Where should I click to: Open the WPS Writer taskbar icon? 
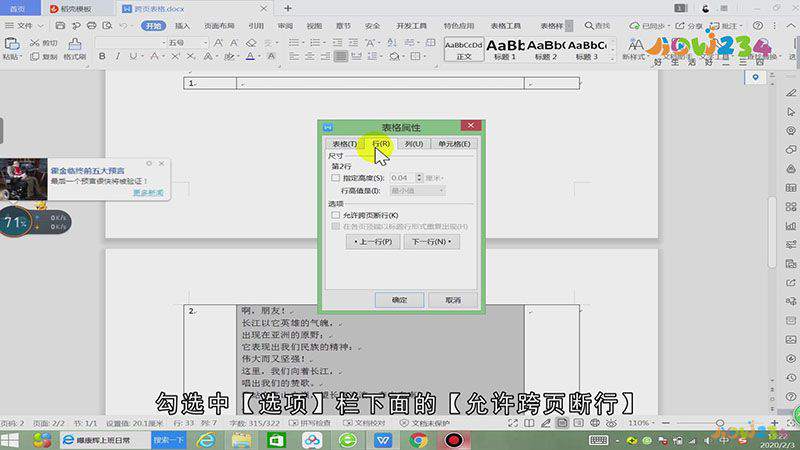pos(383,440)
